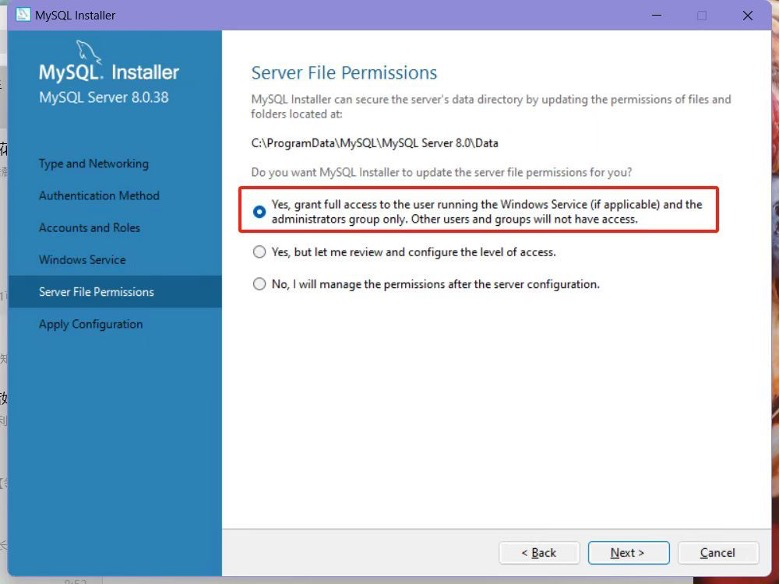Switch to the Accounts and Roles step
Image resolution: width=780 pixels, height=584 pixels.
(89, 228)
